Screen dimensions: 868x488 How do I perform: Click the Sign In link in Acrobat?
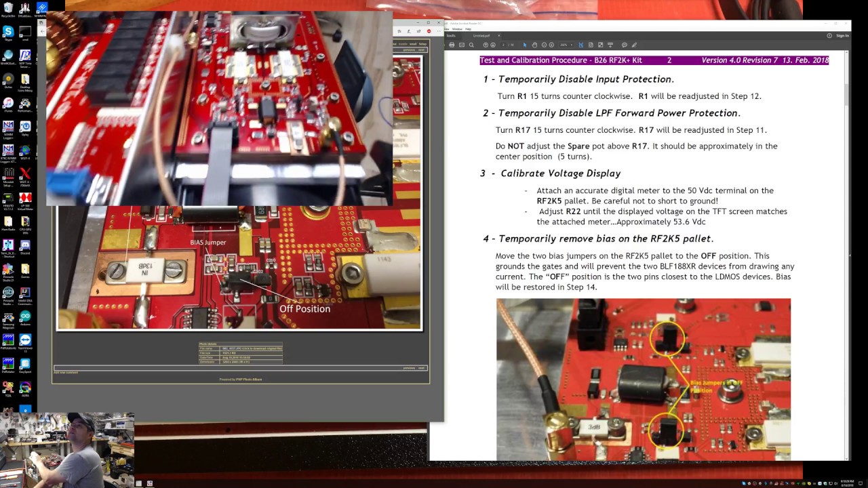point(842,35)
